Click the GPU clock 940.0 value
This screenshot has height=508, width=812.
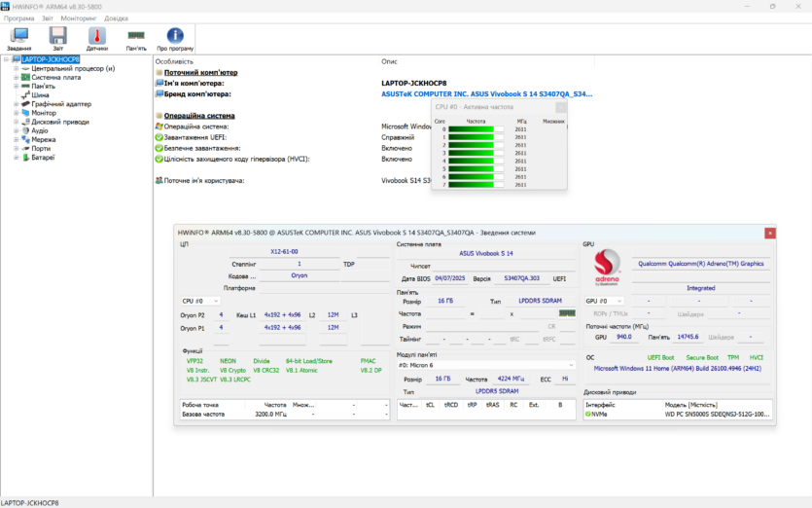click(624, 337)
